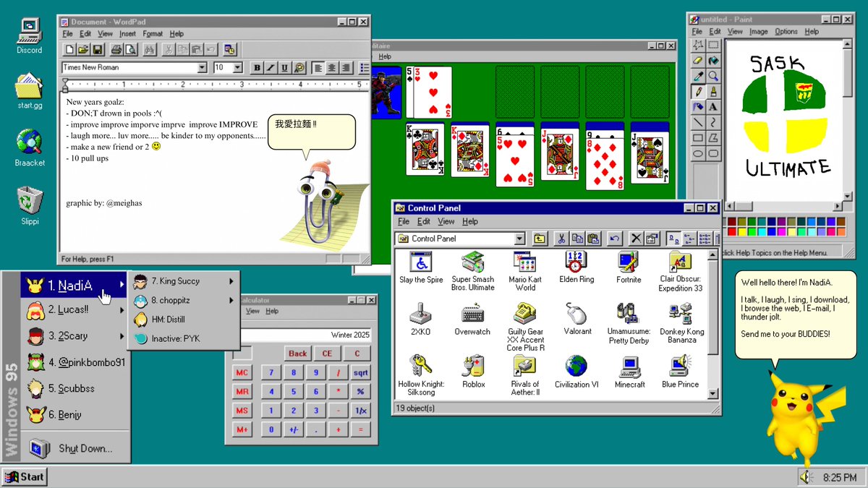Select the Ellipse shape tool in Paint
868x488 pixels.
698,153
